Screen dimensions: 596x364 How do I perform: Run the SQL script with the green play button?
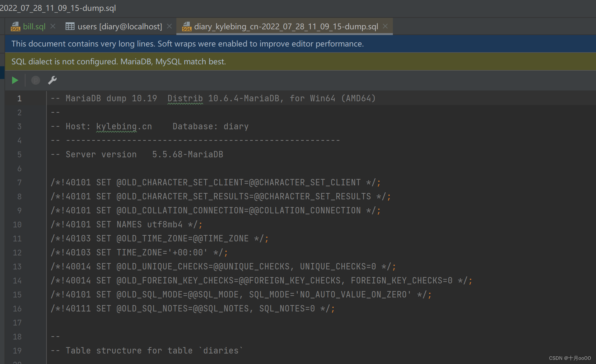click(15, 80)
